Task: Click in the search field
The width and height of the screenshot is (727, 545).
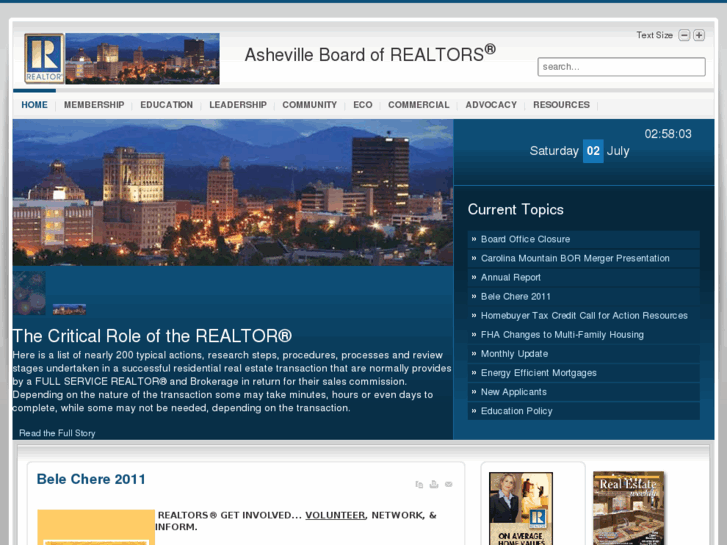Action: tap(621, 67)
